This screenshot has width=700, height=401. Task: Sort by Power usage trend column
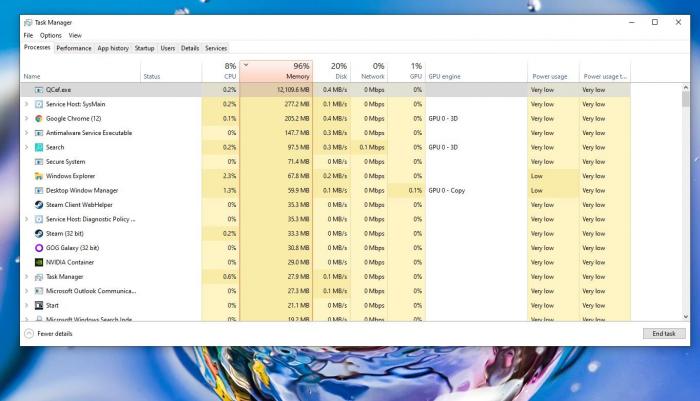tap(605, 71)
